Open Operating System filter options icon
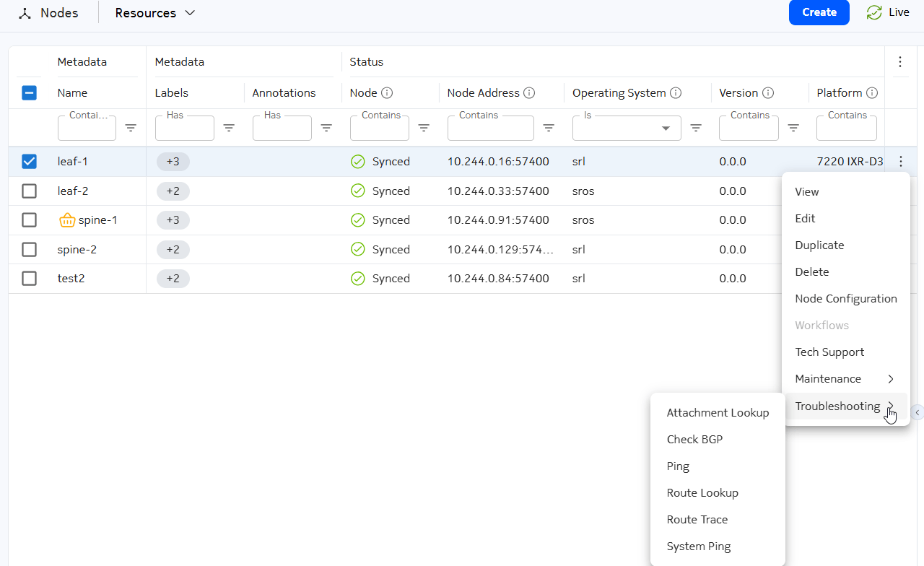This screenshot has width=924, height=566. coord(696,128)
